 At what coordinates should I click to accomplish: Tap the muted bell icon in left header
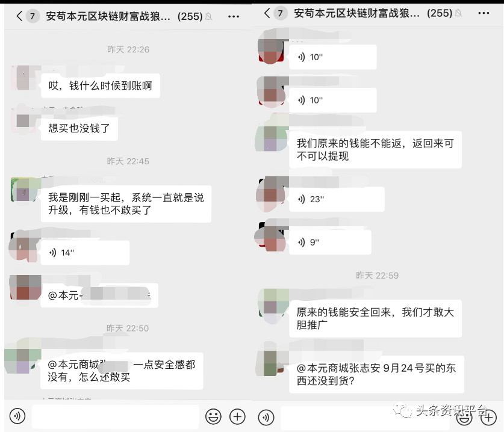(x=208, y=16)
